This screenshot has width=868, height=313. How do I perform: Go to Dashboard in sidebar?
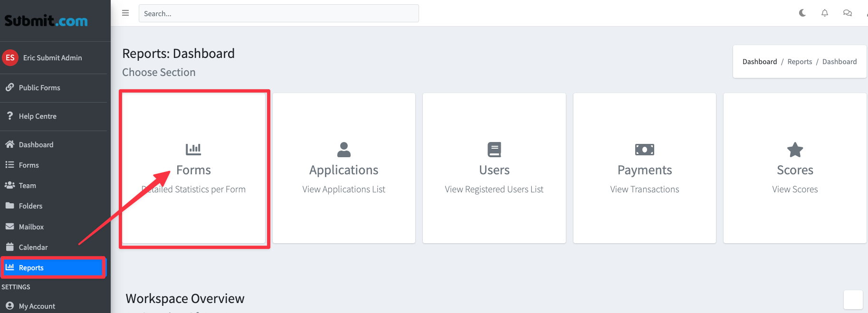36,145
